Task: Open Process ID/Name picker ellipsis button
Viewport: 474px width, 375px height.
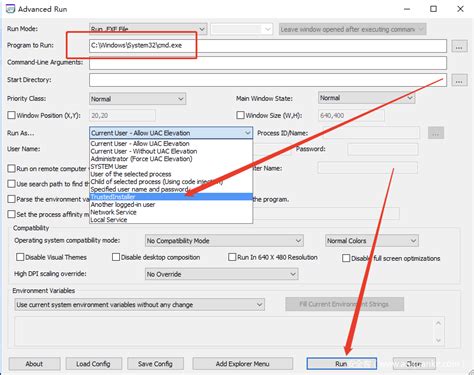Action: [x=436, y=133]
